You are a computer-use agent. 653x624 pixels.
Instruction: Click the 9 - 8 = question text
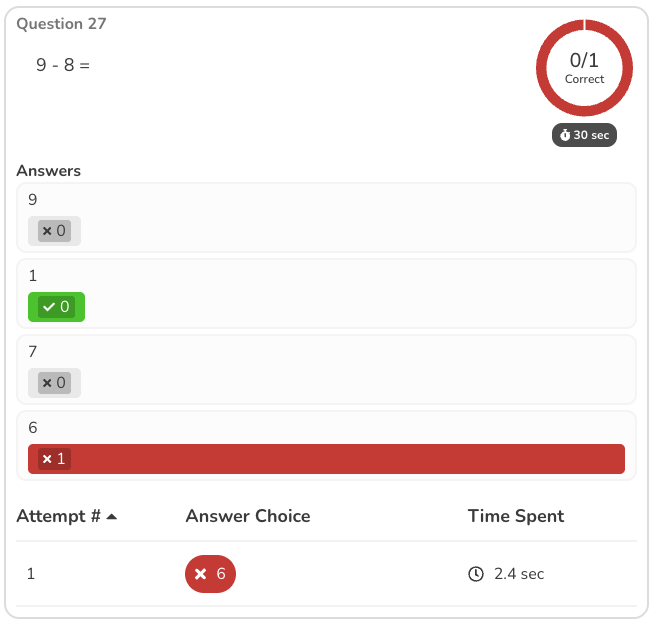pyautogui.click(x=63, y=65)
